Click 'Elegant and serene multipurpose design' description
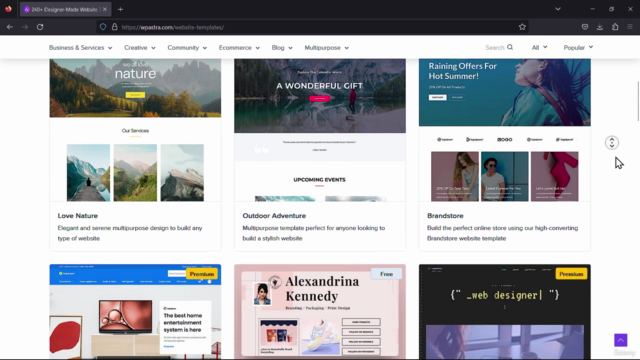 pyautogui.click(x=130, y=233)
